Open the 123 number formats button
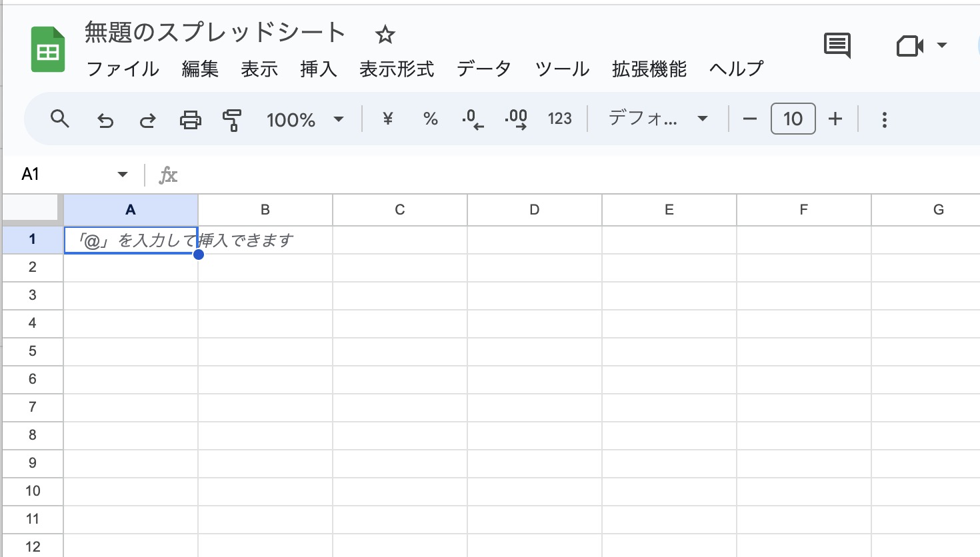Viewport: 980px width, 557px height. coord(559,119)
